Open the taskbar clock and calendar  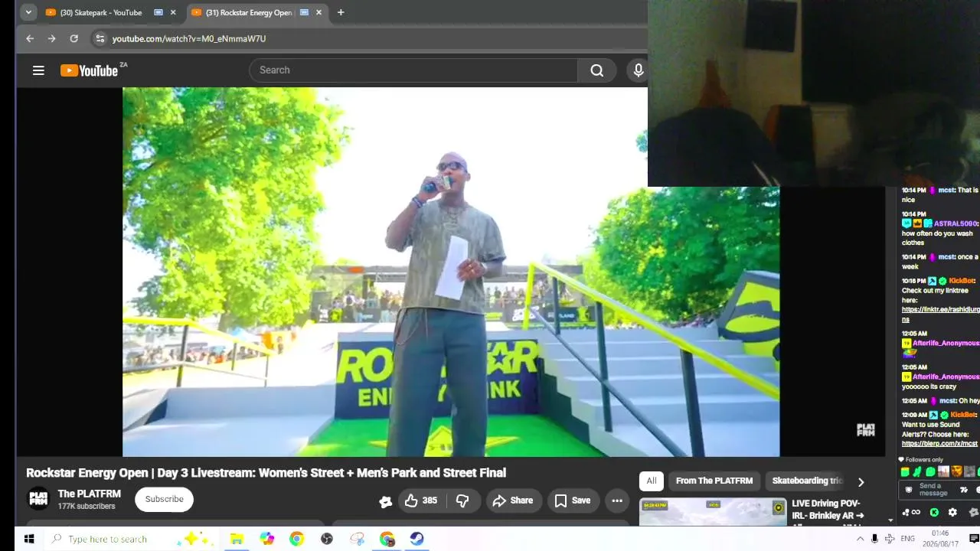pyautogui.click(x=940, y=539)
